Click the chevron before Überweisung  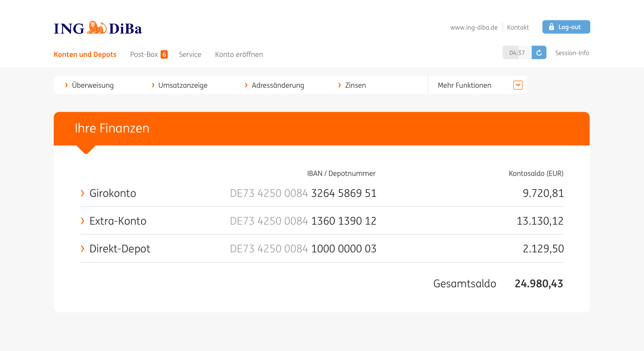(x=66, y=85)
